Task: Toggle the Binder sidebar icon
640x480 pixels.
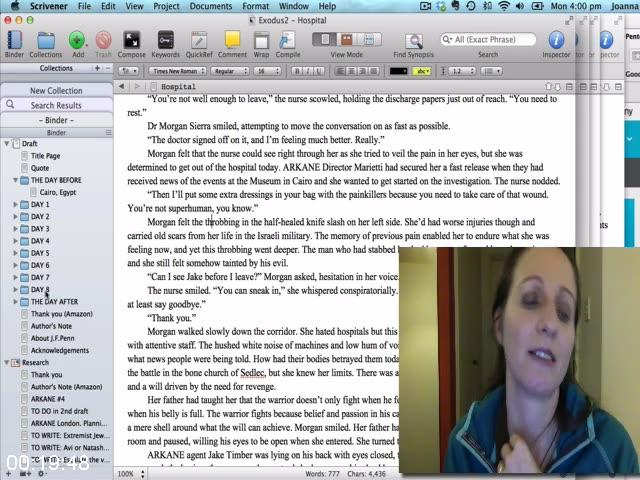Action: [x=14, y=41]
